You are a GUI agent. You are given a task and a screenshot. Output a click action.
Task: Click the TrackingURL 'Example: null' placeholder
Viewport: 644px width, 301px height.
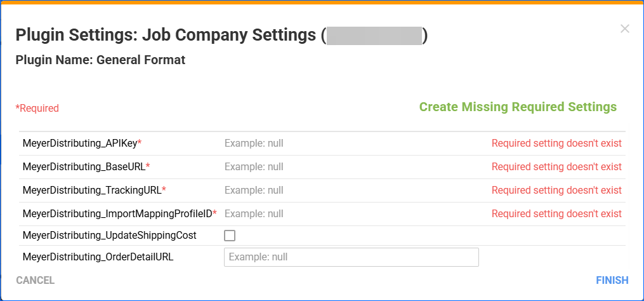(x=254, y=191)
